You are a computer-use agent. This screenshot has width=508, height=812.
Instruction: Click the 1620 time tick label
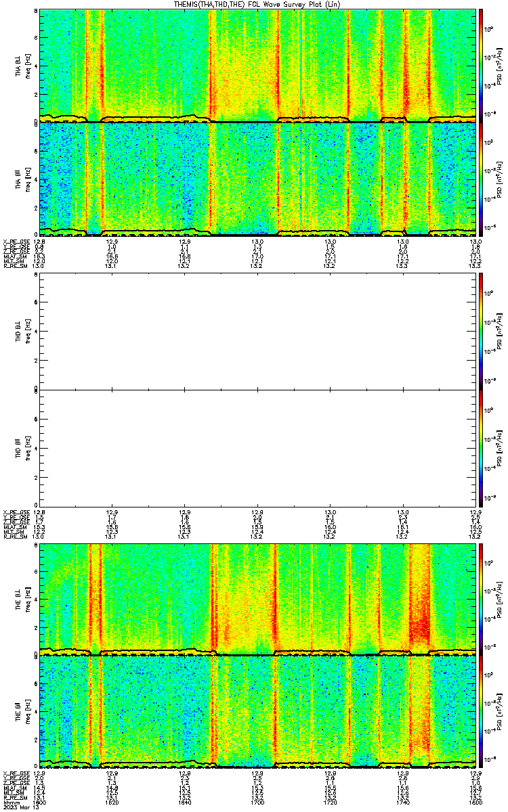(x=112, y=803)
